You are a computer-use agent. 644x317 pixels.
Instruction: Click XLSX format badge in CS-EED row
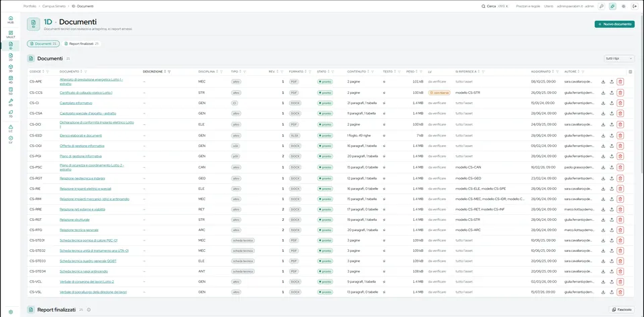[x=294, y=135]
